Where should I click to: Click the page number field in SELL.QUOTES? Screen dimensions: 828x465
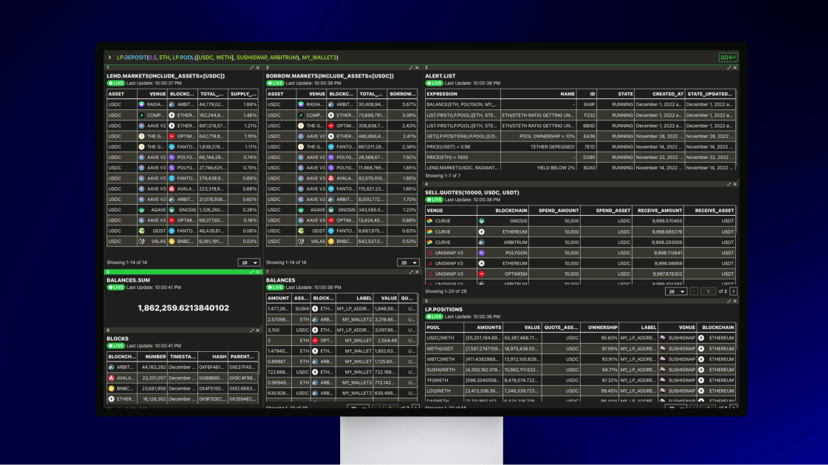(x=708, y=291)
